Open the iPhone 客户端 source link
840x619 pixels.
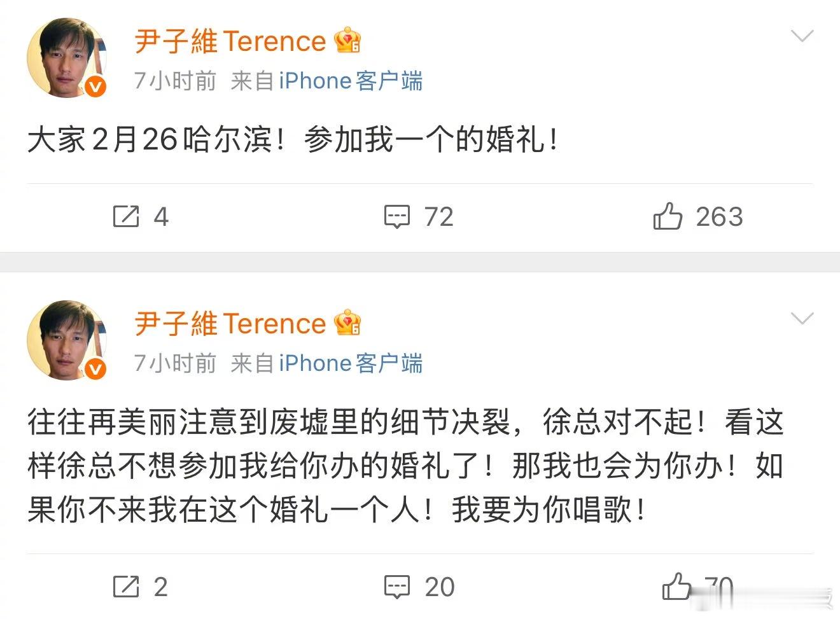coord(351,80)
